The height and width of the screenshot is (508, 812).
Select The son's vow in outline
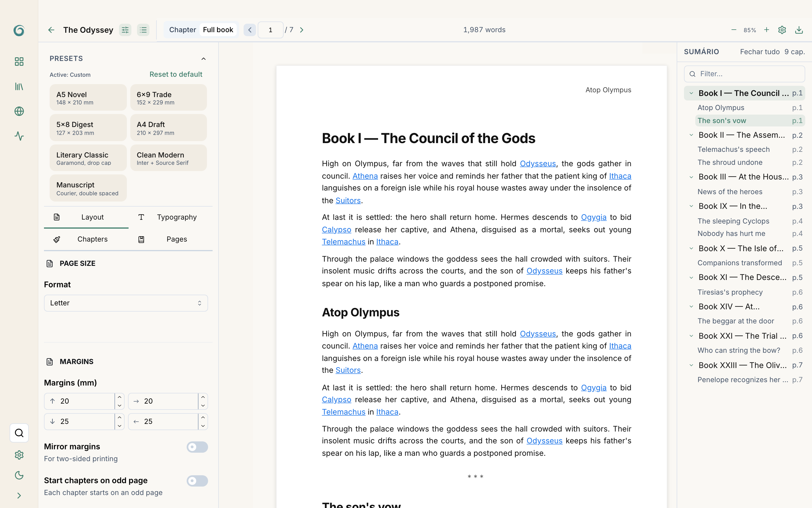pos(750,121)
